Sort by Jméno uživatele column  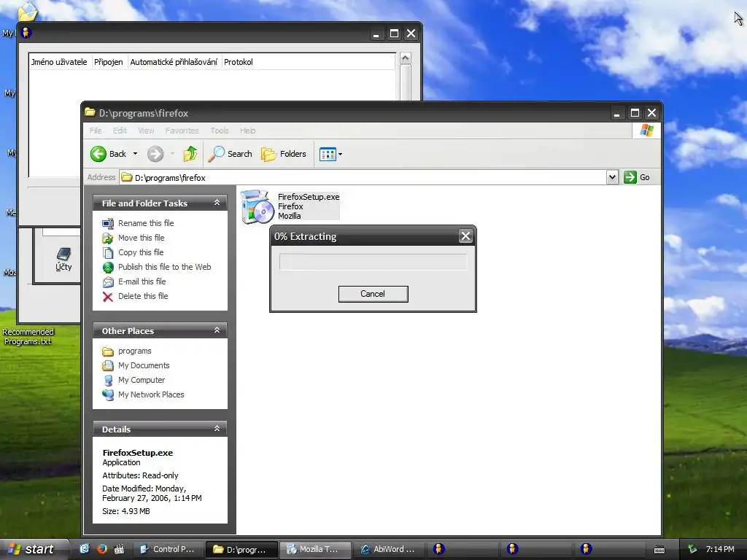(x=59, y=62)
